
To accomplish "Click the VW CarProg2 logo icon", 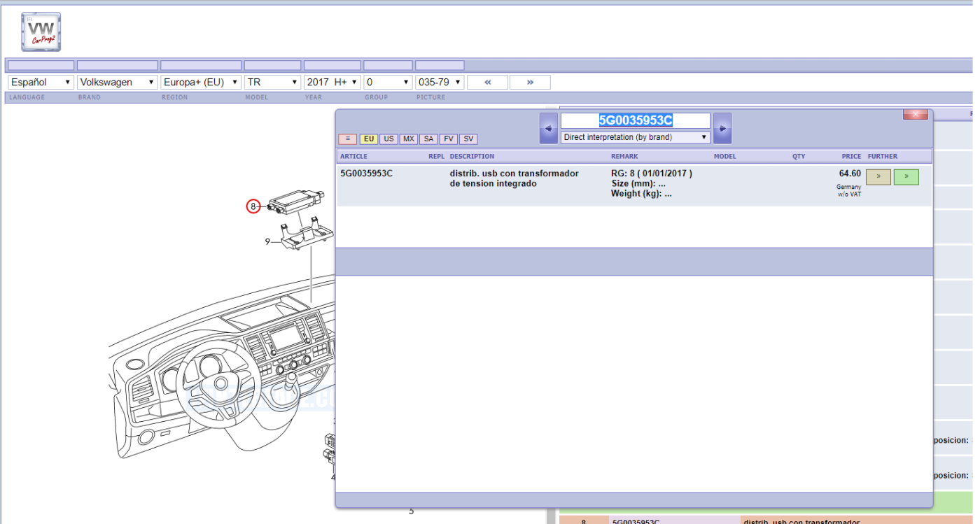I will click(41, 31).
